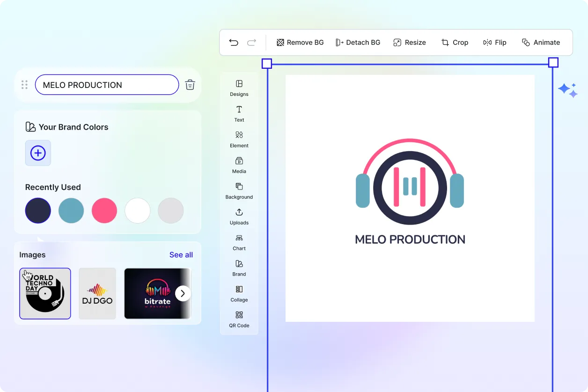Click the See all images link
The width and height of the screenshot is (588, 392).
pos(181,255)
